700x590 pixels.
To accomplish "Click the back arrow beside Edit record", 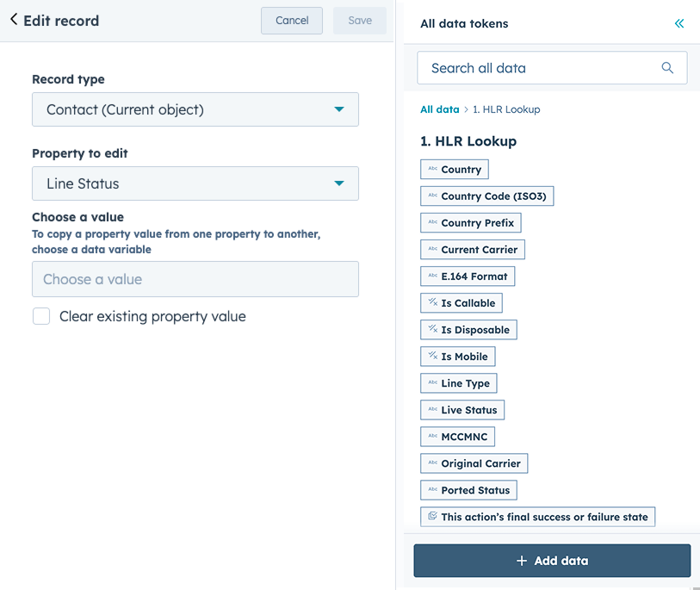I will tap(14, 20).
